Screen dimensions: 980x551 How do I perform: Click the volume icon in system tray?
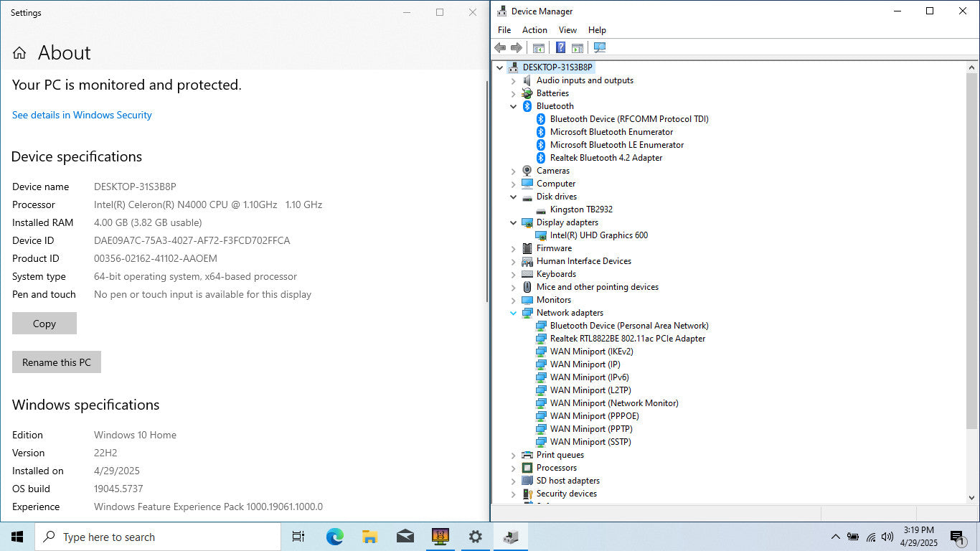(x=887, y=537)
